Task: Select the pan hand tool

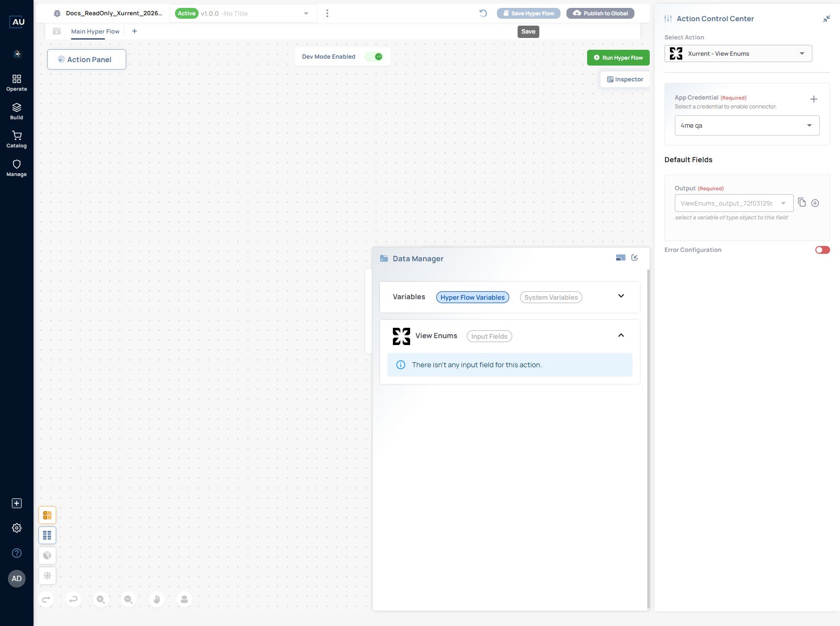Action: pyautogui.click(x=157, y=599)
